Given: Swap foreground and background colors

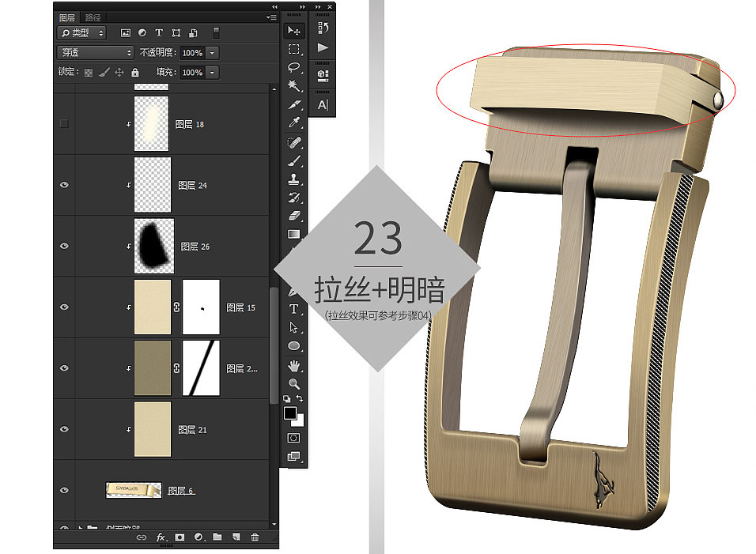Looking at the screenshot, I should coord(300,398).
